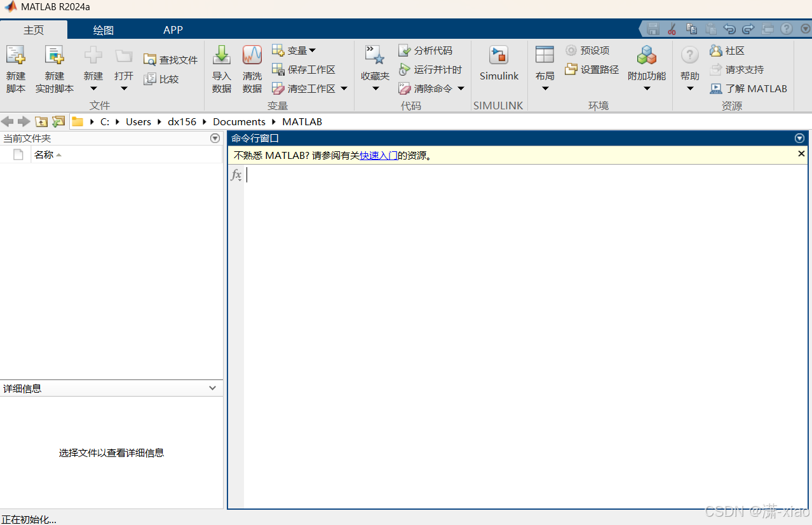Open the 帮助 (Help) dropdown

(690, 88)
